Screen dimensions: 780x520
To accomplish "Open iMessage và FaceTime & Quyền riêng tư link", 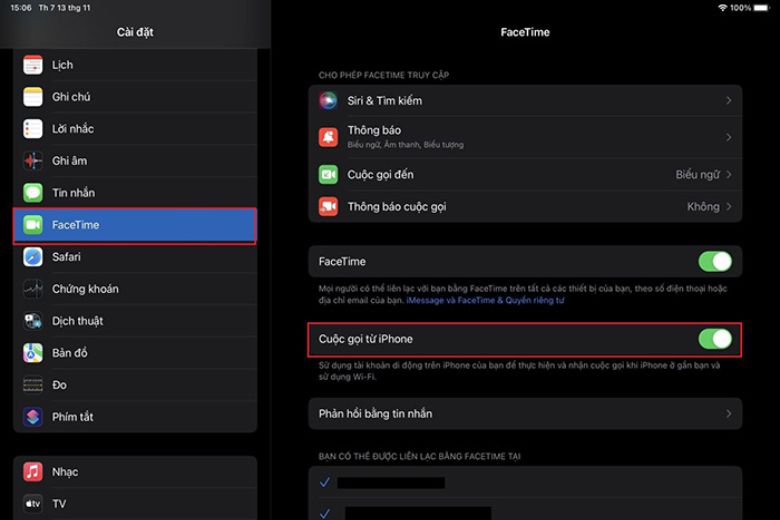I will (485, 300).
